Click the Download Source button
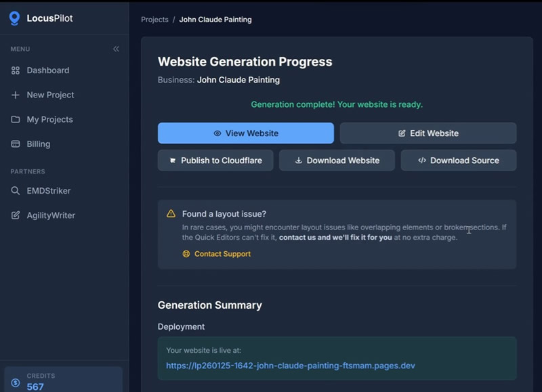The width and height of the screenshot is (542, 392). (x=458, y=160)
